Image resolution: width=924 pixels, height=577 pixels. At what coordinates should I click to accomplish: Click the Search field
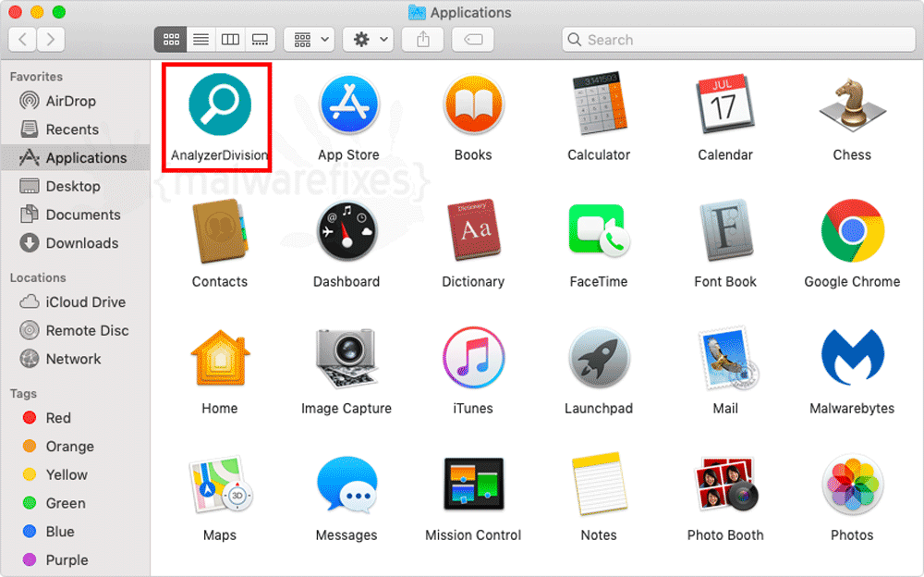[738, 40]
